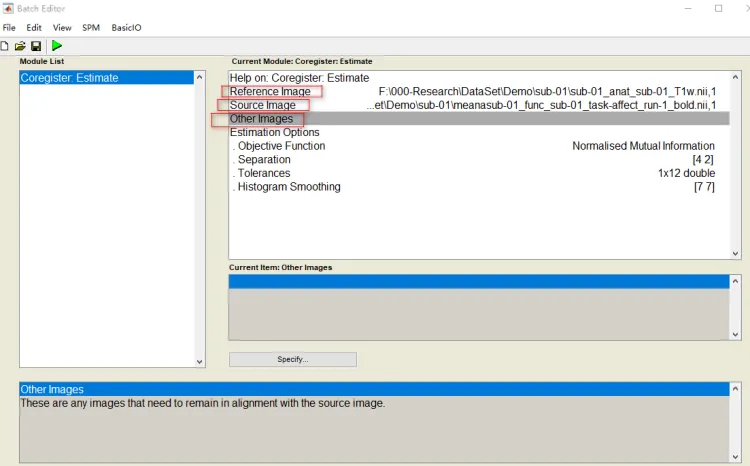Select Help on: Coregister: Estimate row
The height and width of the screenshot is (466, 750).
click(479, 78)
